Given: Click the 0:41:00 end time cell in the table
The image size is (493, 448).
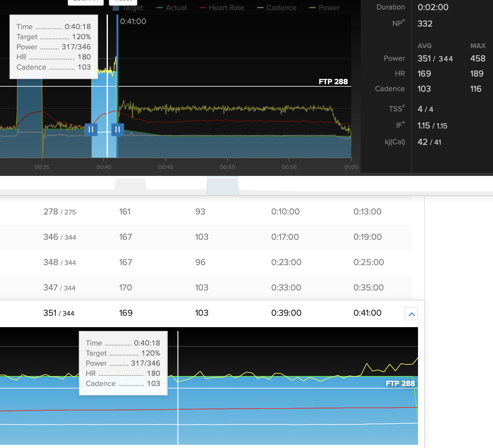Looking at the screenshot, I should 368,313.
